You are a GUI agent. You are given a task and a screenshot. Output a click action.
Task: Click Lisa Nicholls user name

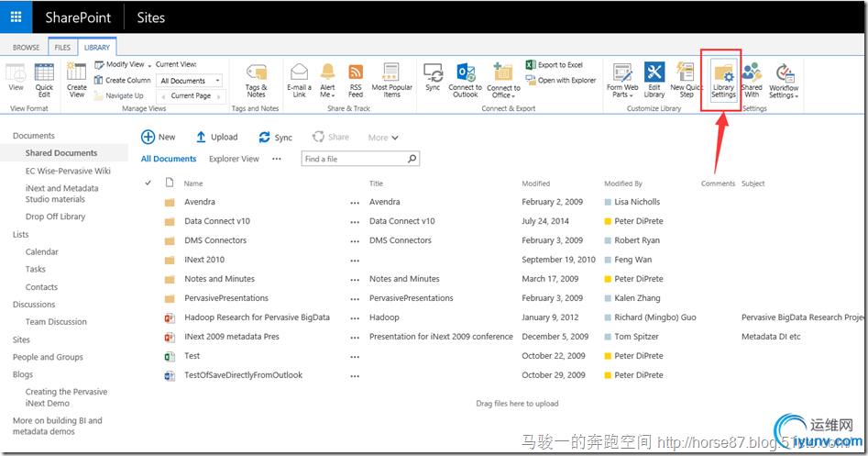click(637, 202)
